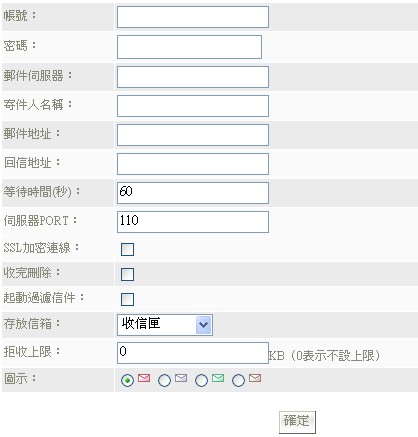Viewport: 418px width, 437px height.
Task: Click the purple-gray envelope icon
Action: click(181, 378)
